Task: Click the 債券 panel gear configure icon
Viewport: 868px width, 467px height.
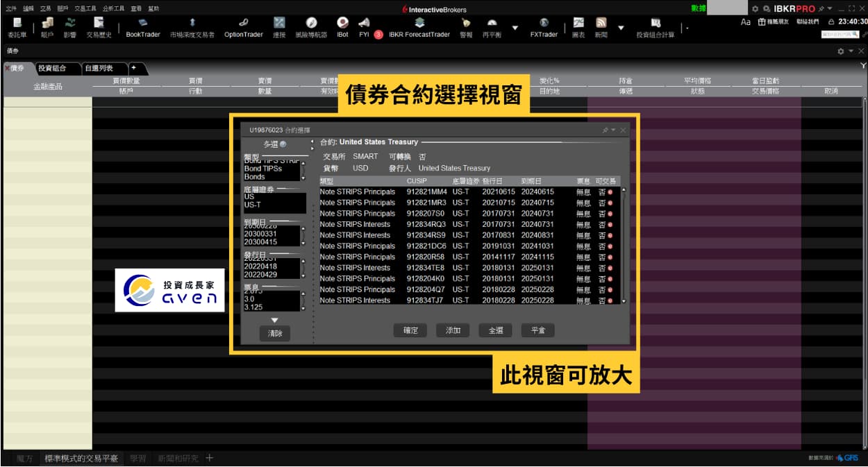Action: [841, 51]
